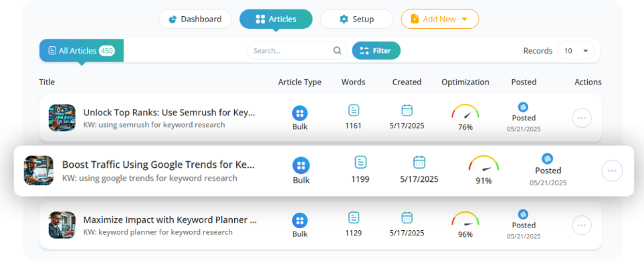The width and height of the screenshot is (644, 273).
Task: Click the 96% optimization gauge icon
Action: pos(465,219)
